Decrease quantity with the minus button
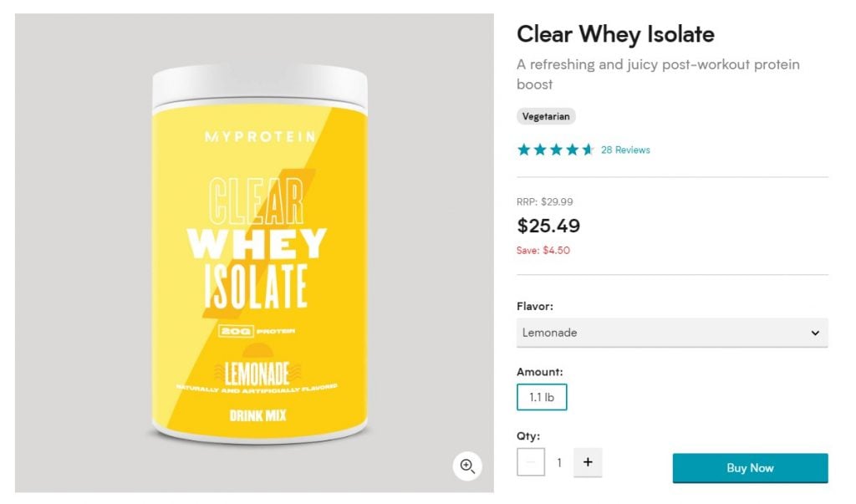The image size is (856, 504). pos(531,462)
